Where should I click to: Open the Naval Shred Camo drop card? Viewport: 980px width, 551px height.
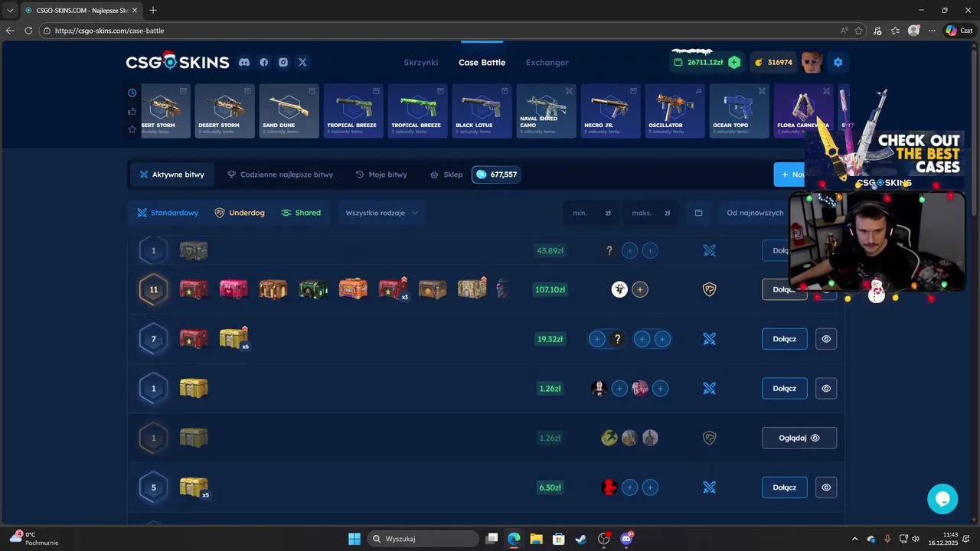click(x=547, y=111)
